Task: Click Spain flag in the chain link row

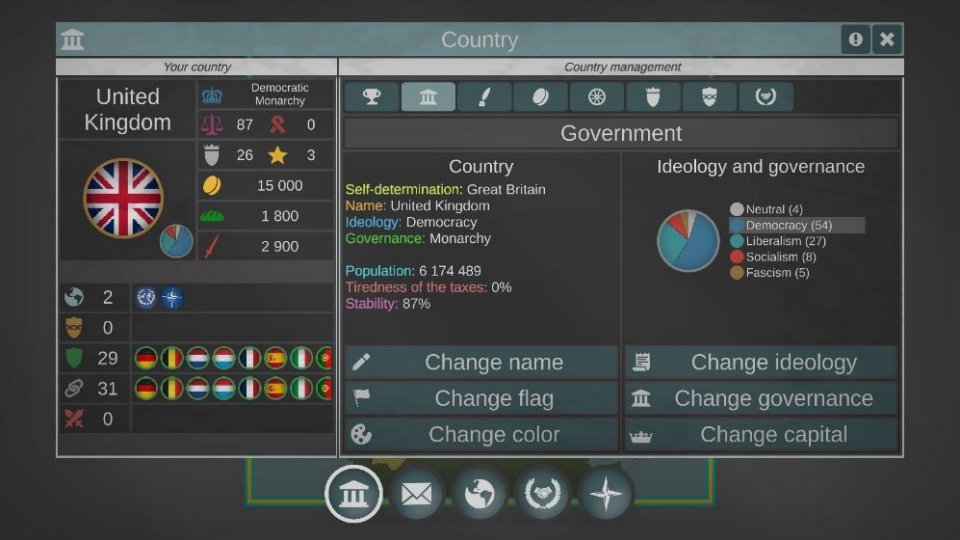Action: point(276,389)
